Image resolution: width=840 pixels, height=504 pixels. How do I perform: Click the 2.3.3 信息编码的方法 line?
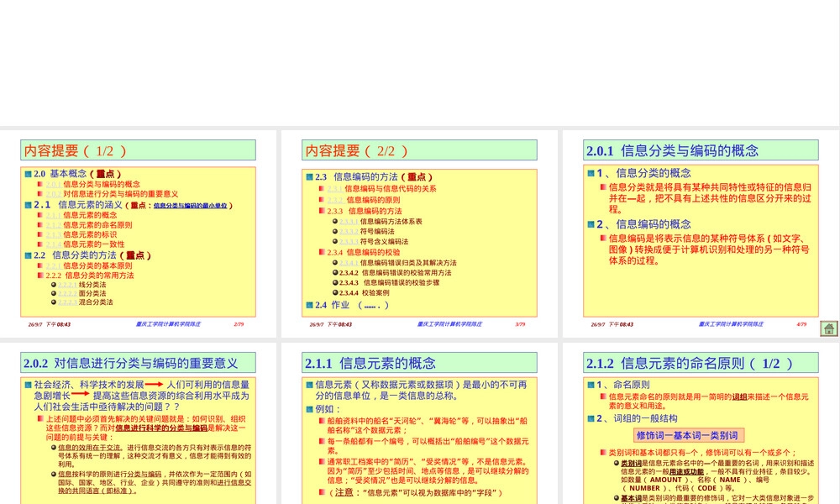(x=365, y=211)
